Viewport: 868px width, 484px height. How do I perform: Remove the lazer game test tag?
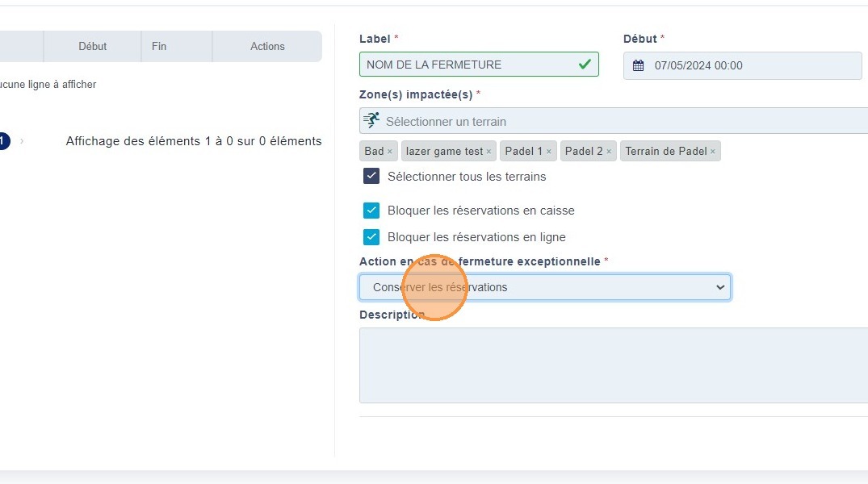[489, 152]
